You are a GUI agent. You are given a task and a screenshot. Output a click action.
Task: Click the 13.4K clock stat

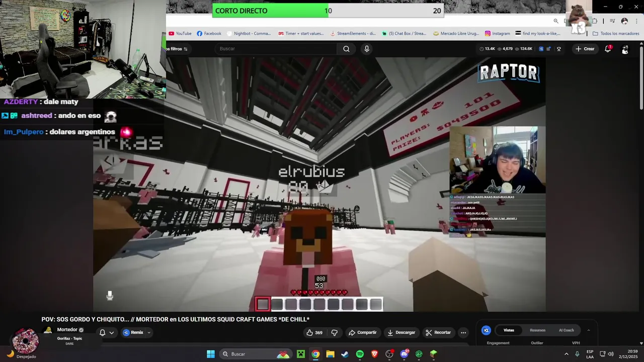487,49
